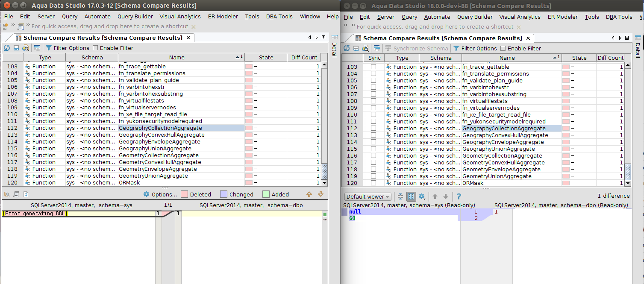Click previous difference up arrow in left window
Screen dimensions: 644x284
tap(309, 194)
